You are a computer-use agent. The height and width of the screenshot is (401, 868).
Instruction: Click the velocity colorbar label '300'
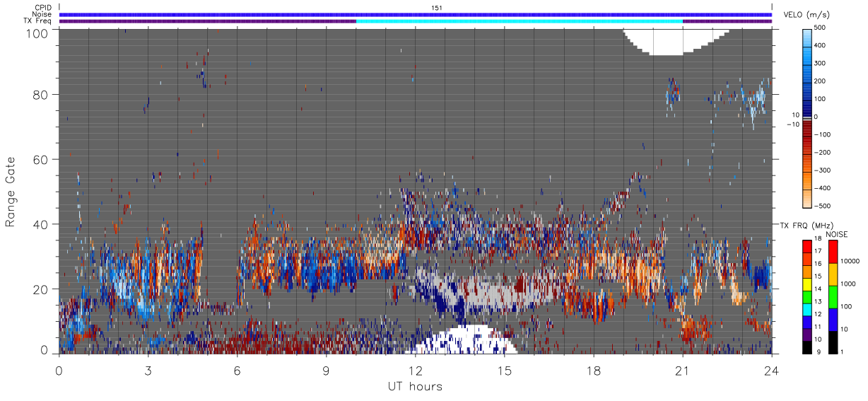click(821, 63)
